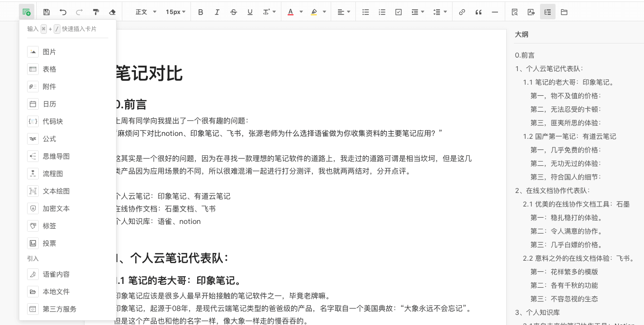Click the 流程图 flowchart icon
This screenshot has width=644, height=325.
click(x=33, y=174)
